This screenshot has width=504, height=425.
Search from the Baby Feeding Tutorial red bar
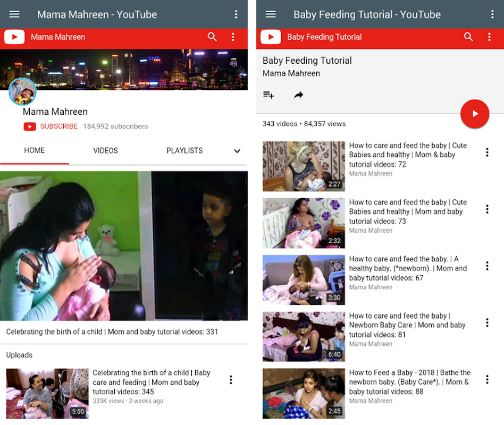point(468,37)
